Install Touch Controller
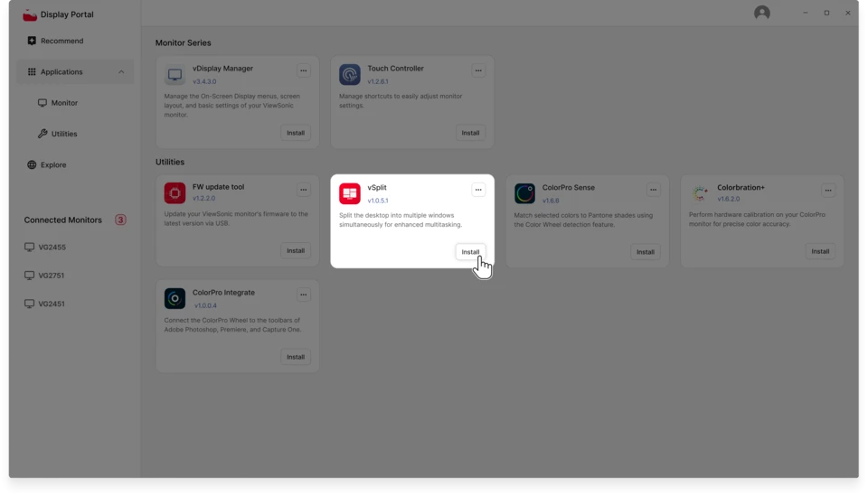Viewport: 868px width, 496px height. 470,133
